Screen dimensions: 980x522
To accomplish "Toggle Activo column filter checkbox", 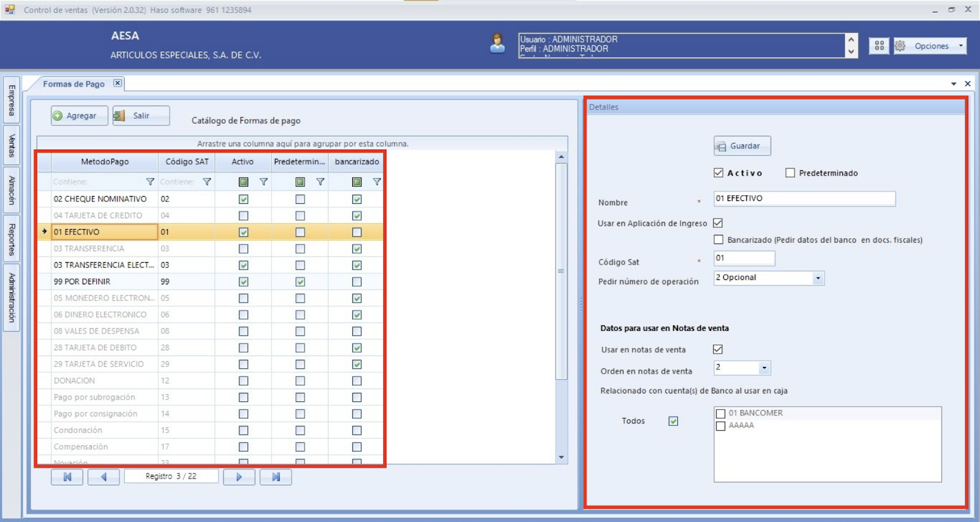I will (243, 182).
